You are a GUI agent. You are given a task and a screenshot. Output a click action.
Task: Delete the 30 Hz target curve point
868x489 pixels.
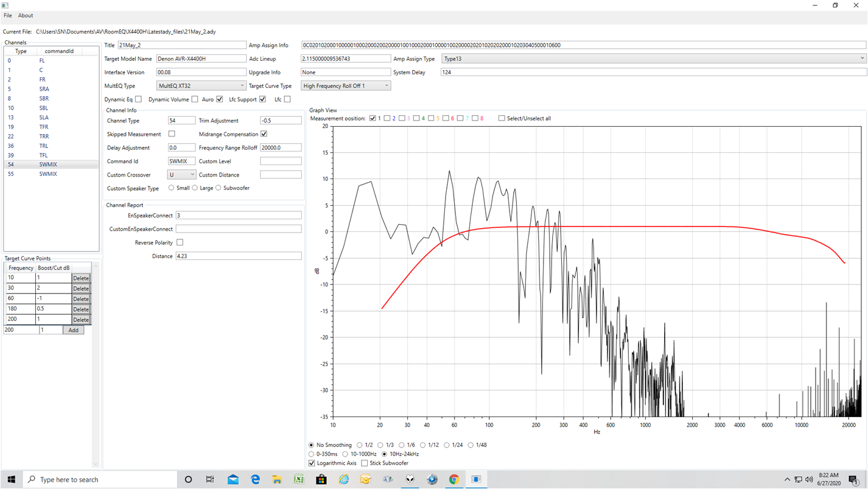coord(81,289)
